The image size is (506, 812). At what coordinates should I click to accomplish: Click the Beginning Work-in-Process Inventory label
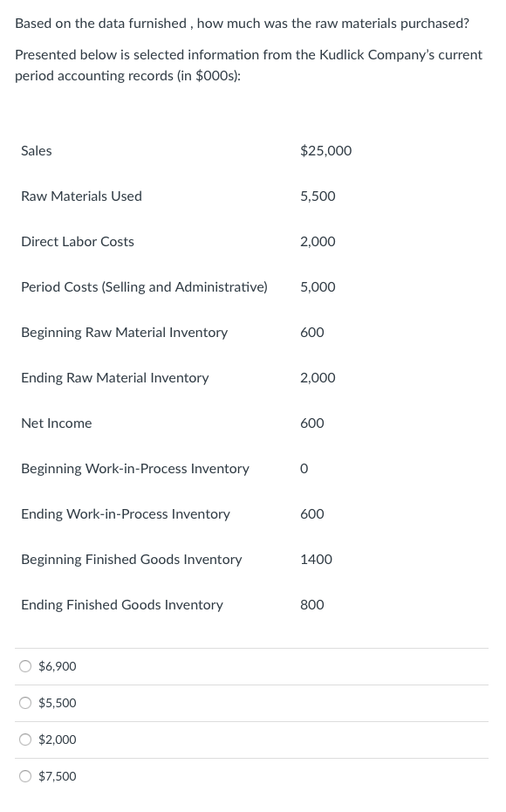(x=135, y=468)
